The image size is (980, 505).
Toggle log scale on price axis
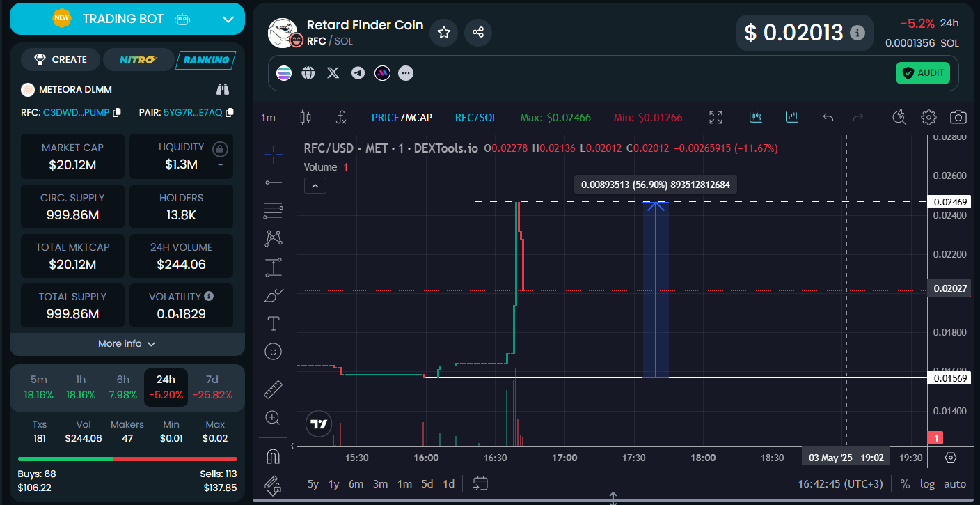[927, 483]
